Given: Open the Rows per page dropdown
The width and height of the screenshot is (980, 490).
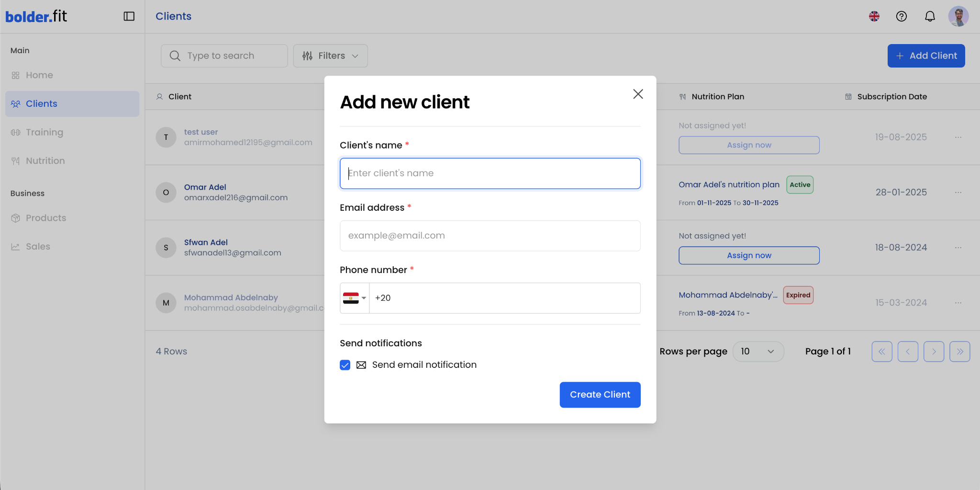Looking at the screenshot, I should click(x=757, y=351).
